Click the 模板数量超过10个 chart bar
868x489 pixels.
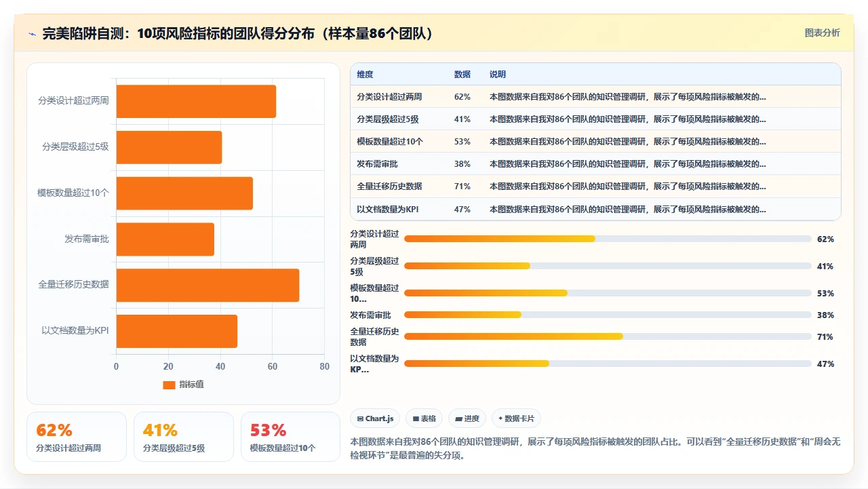184,193
